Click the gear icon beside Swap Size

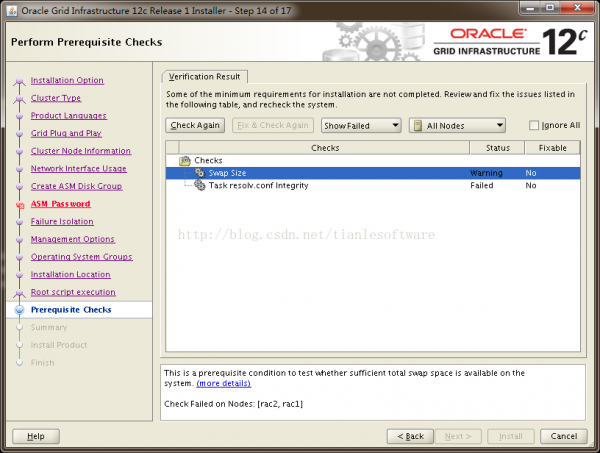point(200,173)
